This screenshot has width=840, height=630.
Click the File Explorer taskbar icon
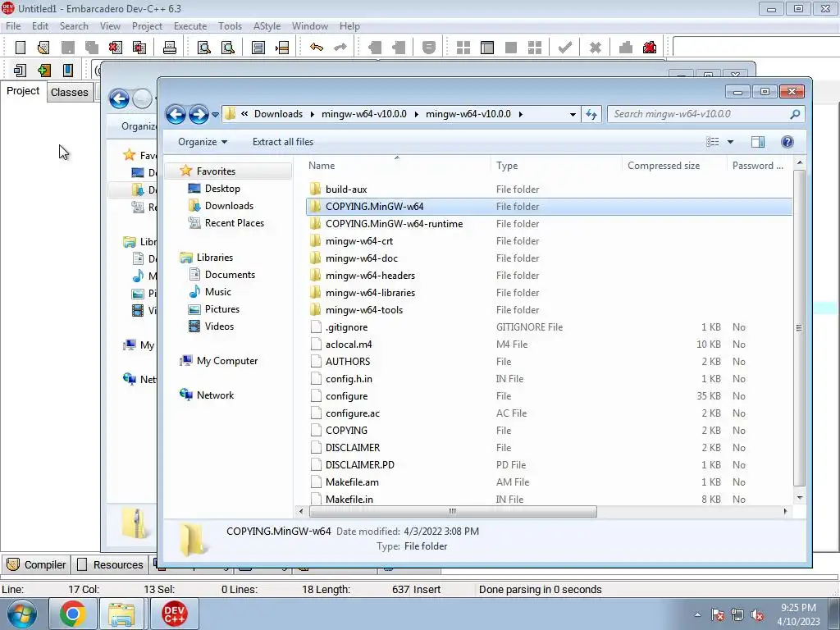[121, 614]
